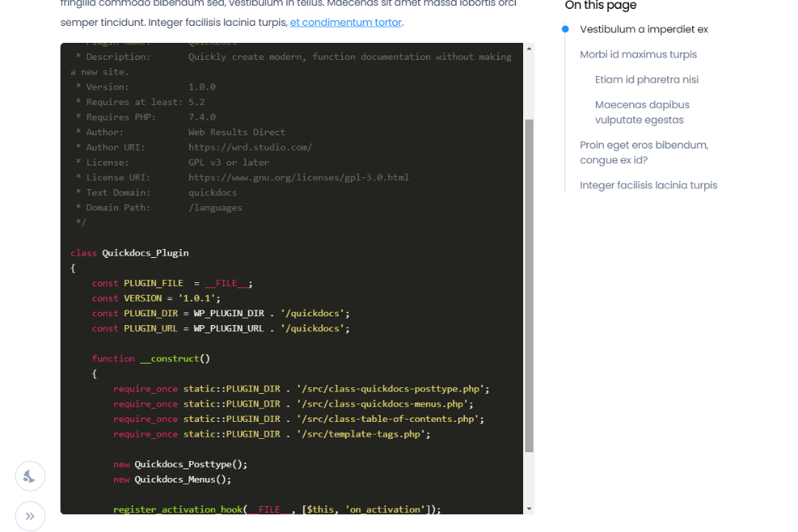Click the Quickdocs_Plugin class name in code
Screen dimensions: 798x532
coord(145,253)
